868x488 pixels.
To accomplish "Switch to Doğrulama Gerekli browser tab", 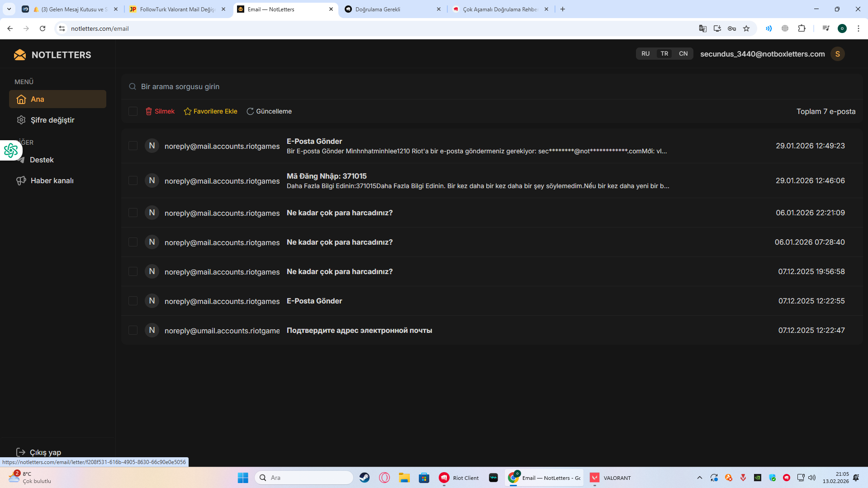I will (x=393, y=9).
